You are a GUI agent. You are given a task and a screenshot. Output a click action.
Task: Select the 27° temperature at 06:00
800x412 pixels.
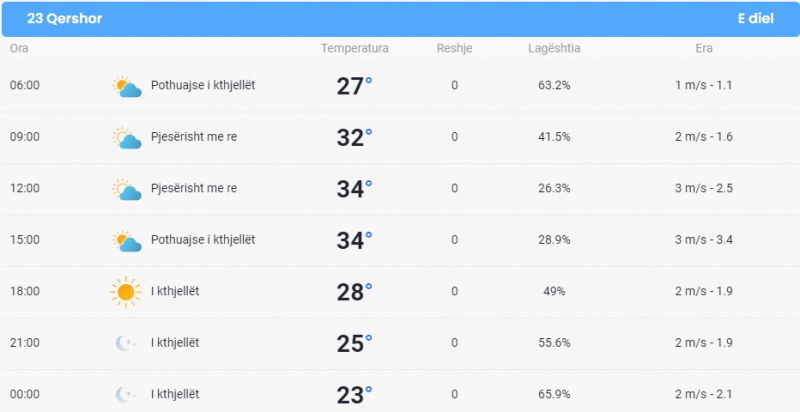click(354, 86)
